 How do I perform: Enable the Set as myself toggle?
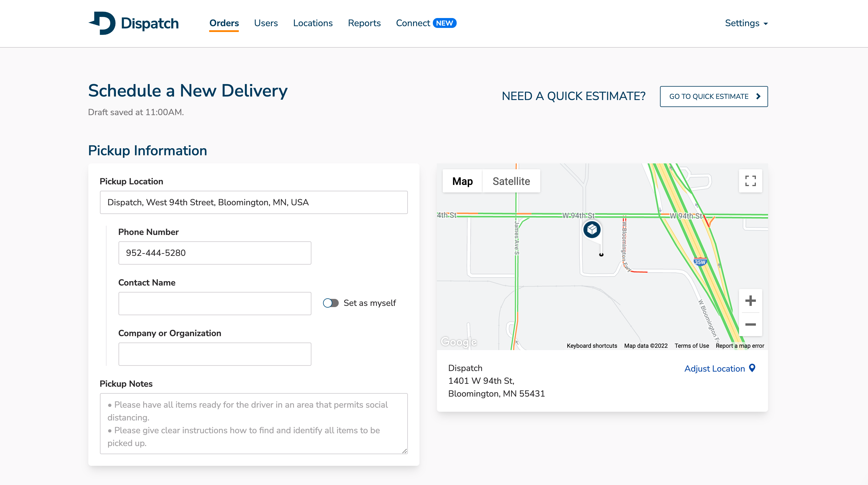[x=331, y=303]
